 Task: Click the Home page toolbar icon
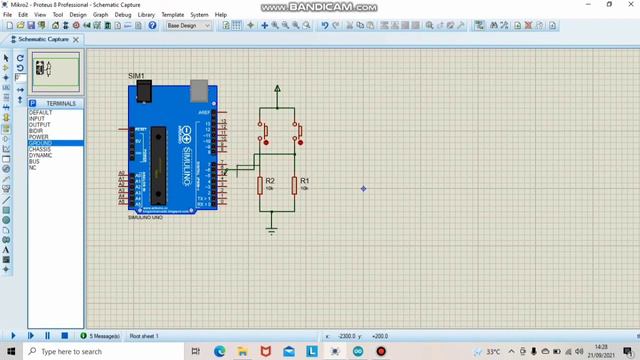point(55,25)
